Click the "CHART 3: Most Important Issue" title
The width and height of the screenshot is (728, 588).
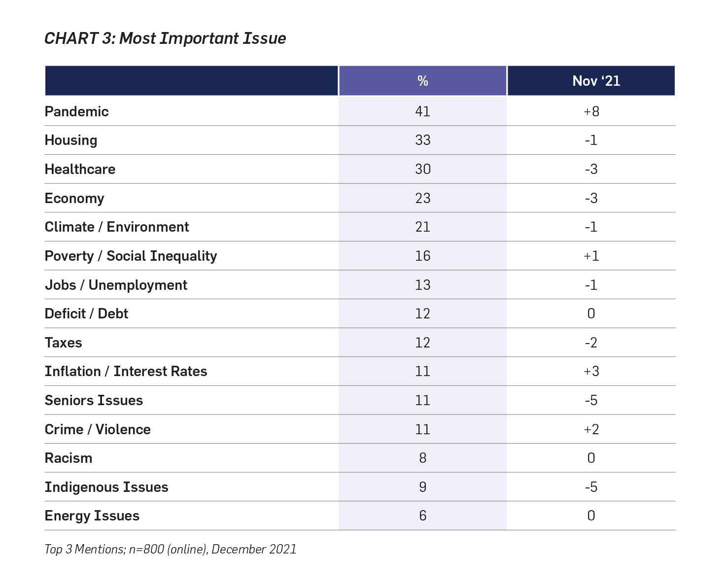point(165,38)
